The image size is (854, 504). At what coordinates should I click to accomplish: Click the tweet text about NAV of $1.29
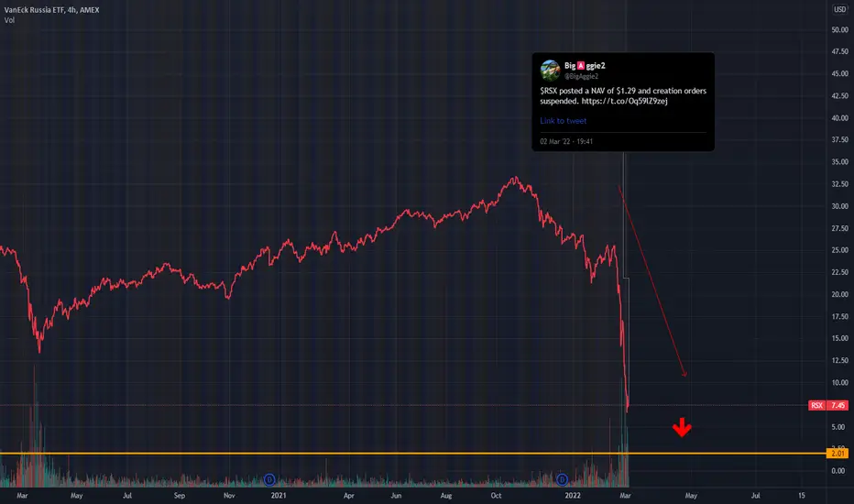[623, 96]
